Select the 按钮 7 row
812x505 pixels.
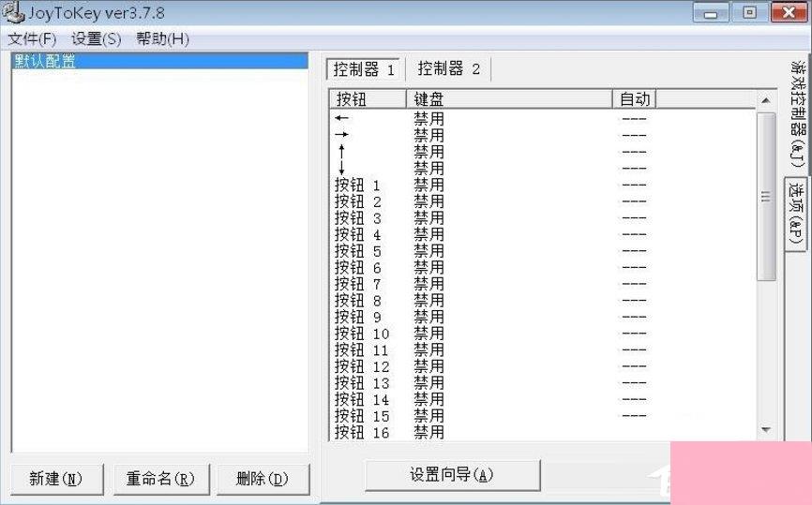click(x=542, y=284)
